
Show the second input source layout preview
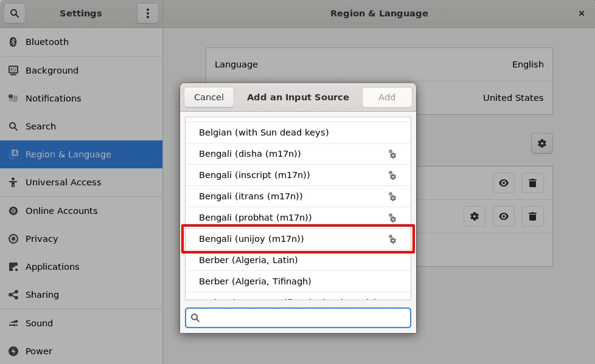(503, 216)
